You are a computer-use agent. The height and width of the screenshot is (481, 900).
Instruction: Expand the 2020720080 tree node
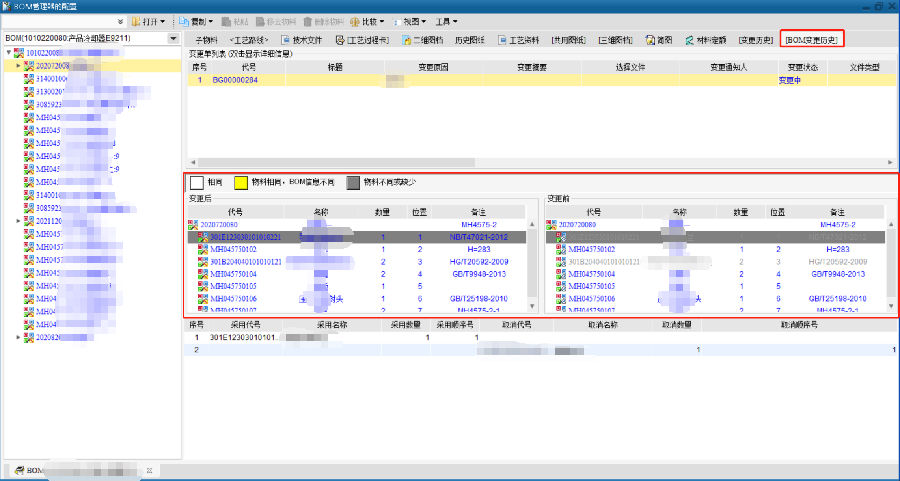click(18, 66)
